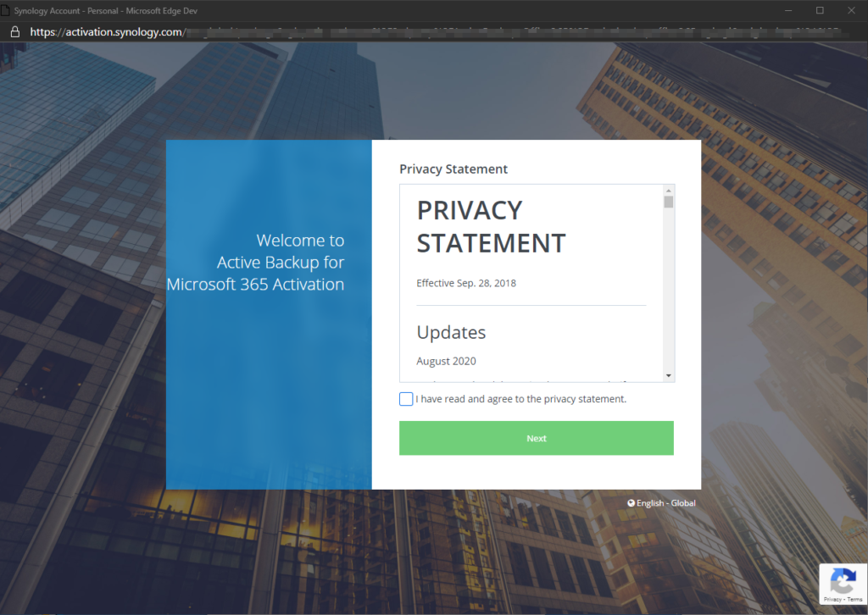Click the privacy statement scrollbar down arrow

669,375
